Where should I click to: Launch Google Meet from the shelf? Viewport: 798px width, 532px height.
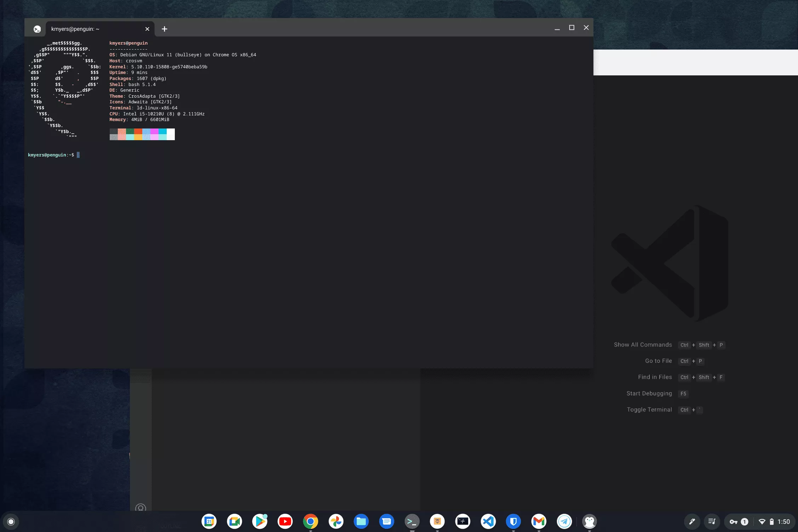234,521
